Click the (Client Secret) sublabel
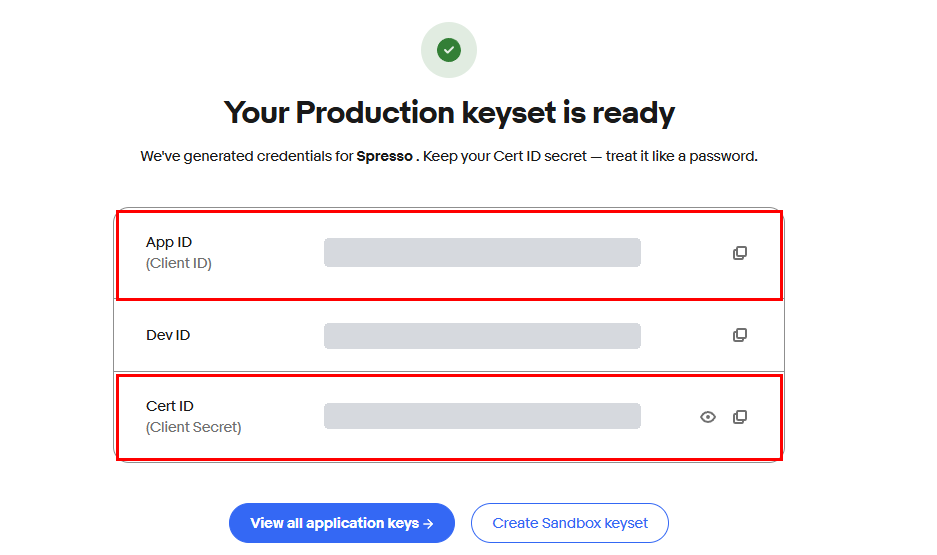The image size is (937, 555). click(x=194, y=427)
